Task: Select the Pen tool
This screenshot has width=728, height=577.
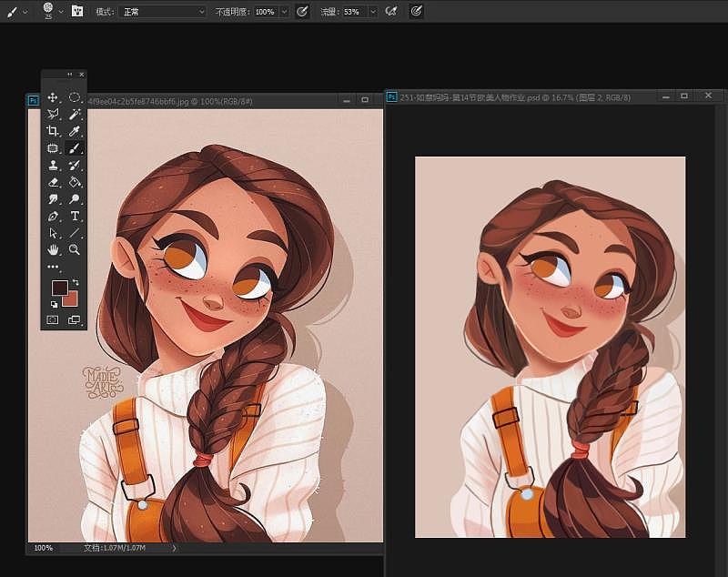Action: coord(53,217)
